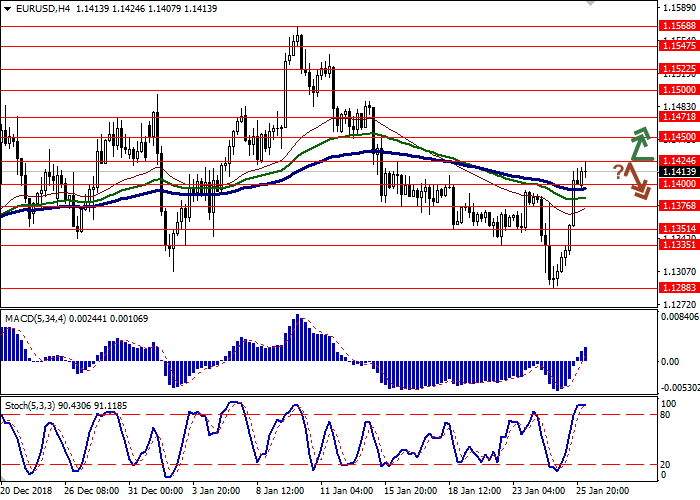Select the 1.15000 red price level label
Image resolution: width=700 pixels, height=500 pixels.
click(677, 89)
